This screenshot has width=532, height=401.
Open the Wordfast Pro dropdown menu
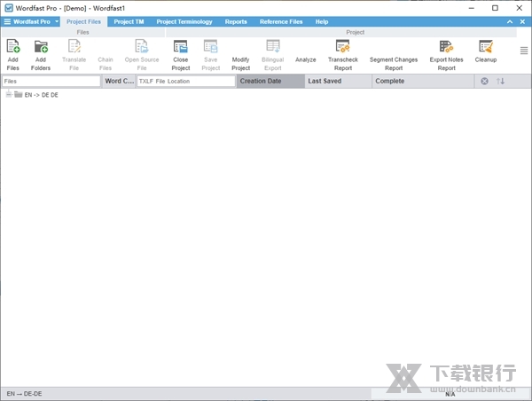[x=32, y=21]
